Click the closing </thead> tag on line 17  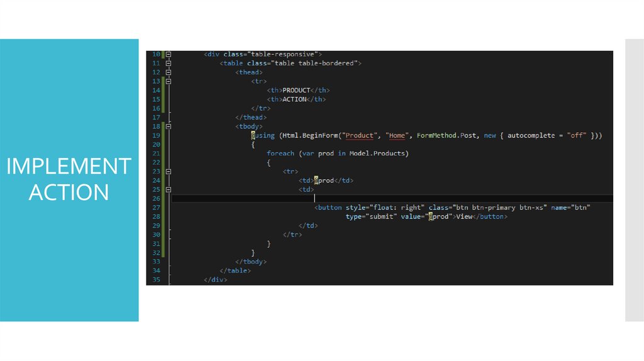click(x=251, y=118)
